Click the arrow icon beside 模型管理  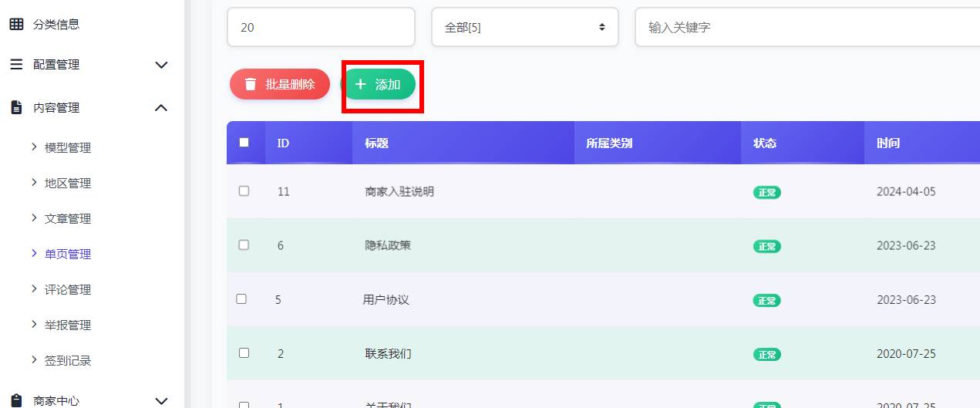[34, 147]
